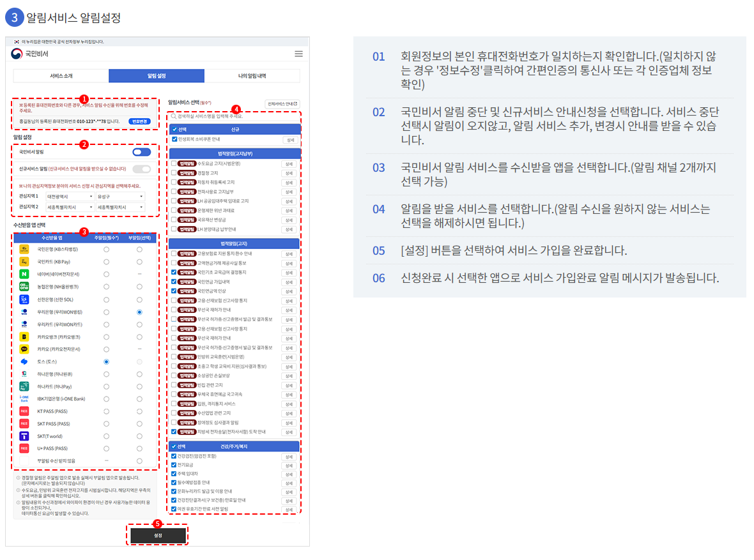
Task: Switch to 알림 설정 tab
Action: pos(157,76)
